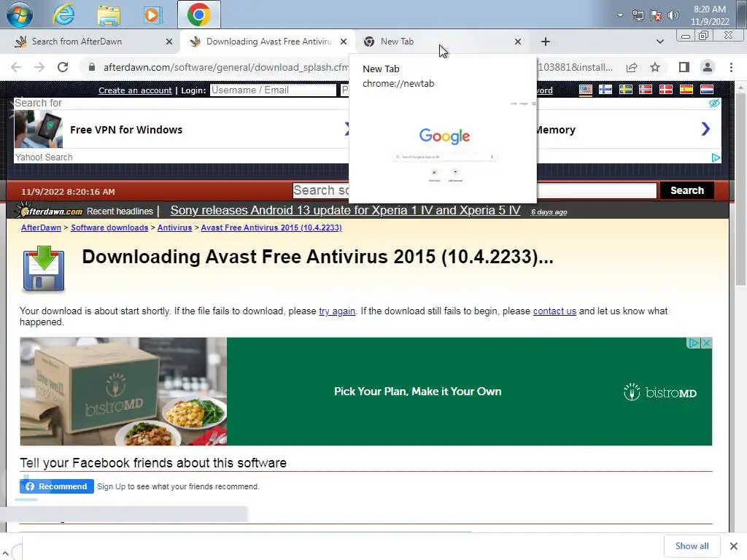Share this page using the share icon
This screenshot has height=560, width=747.
(632, 67)
